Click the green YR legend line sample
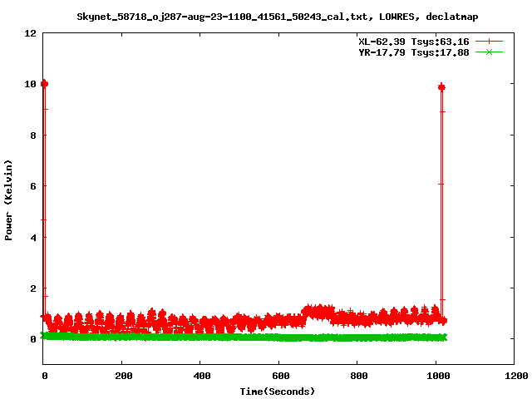The image size is (532, 399). [489, 52]
